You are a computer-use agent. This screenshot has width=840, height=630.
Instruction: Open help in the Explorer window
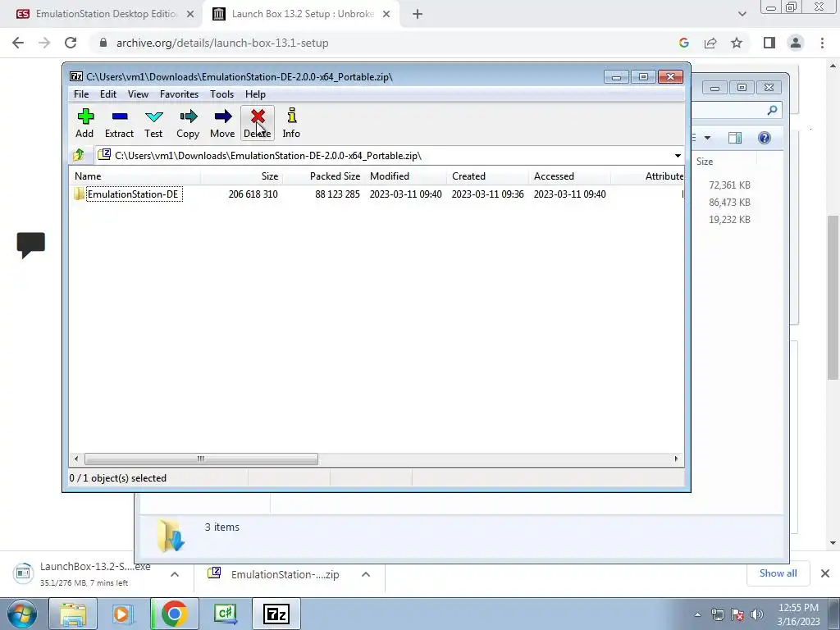[x=765, y=138]
